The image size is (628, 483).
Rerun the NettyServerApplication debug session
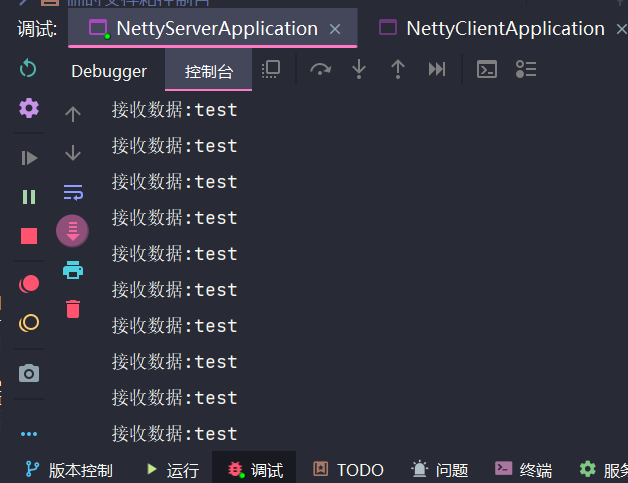28,68
